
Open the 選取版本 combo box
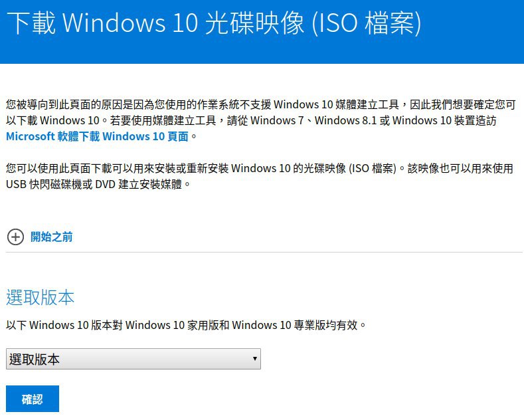[x=133, y=359]
